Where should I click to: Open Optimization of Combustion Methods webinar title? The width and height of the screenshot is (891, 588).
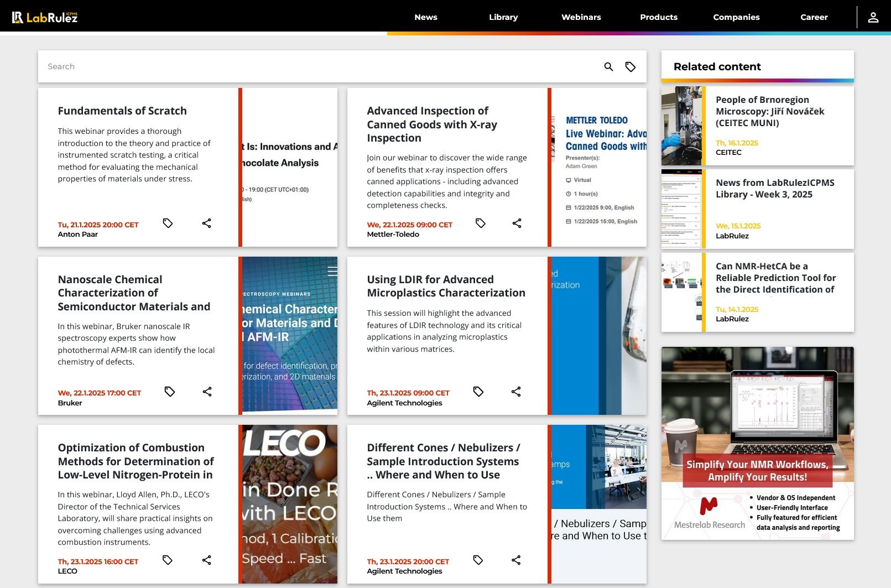(x=136, y=461)
